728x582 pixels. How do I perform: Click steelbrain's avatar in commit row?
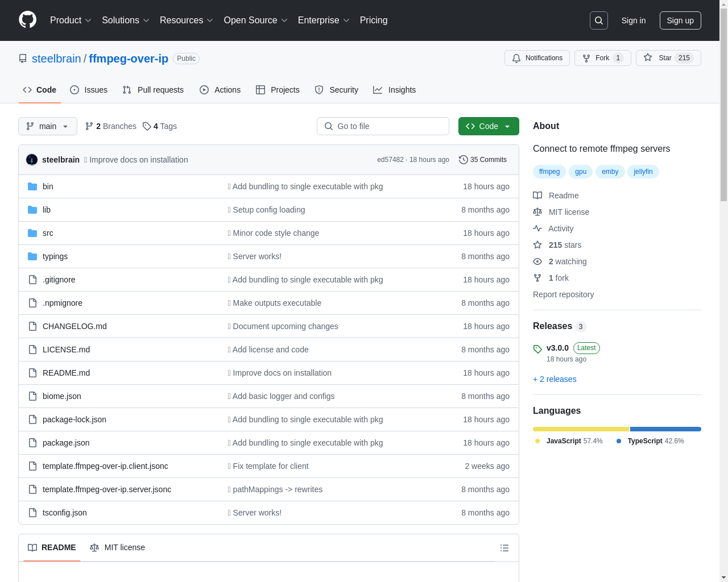click(32, 160)
